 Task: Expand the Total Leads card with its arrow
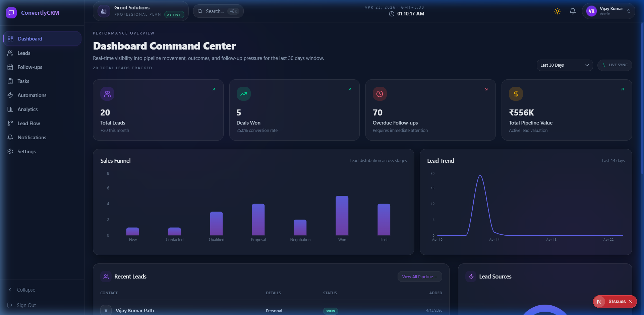214,89
